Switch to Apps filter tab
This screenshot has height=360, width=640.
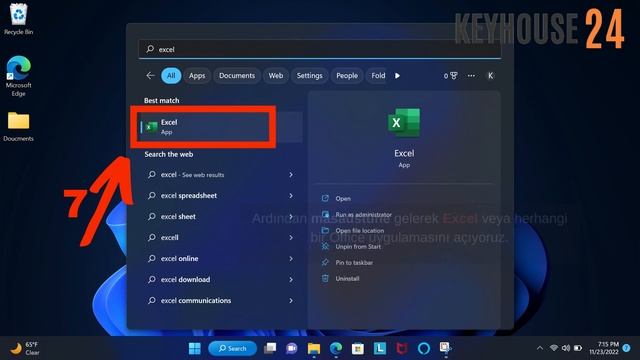pyautogui.click(x=197, y=76)
